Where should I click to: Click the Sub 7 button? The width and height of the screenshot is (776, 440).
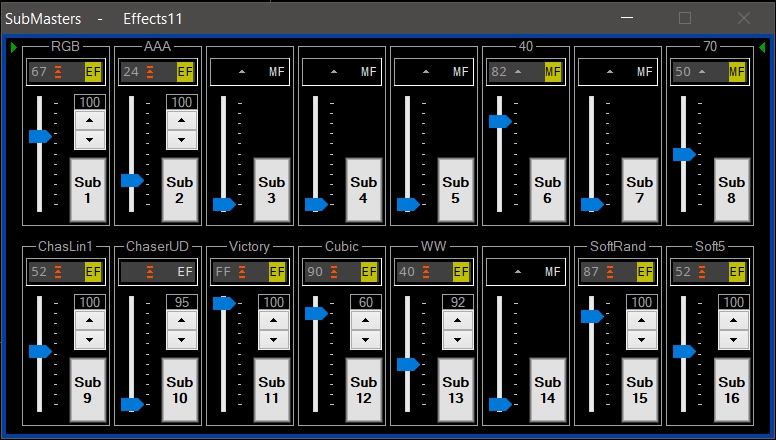coord(639,190)
